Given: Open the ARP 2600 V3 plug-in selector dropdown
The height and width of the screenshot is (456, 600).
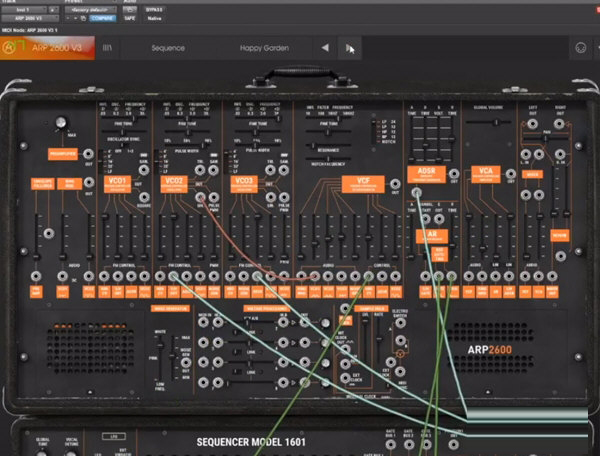Looking at the screenshot, I should [30, 18].
